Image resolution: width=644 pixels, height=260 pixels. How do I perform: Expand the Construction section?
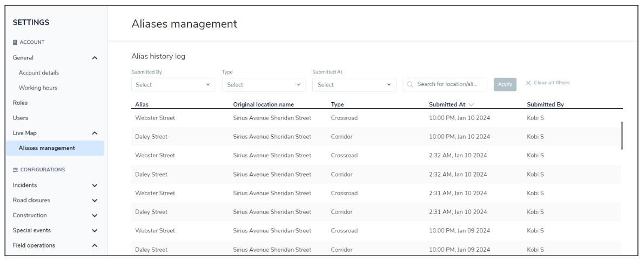click(95, 215)
